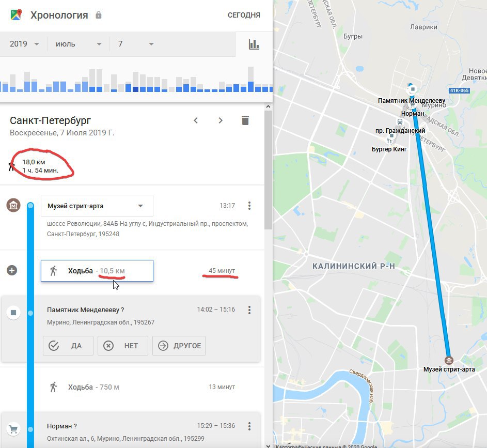The image size is (487, 448).
Task: Open the month июль dropdown
Action: (78, 44)
